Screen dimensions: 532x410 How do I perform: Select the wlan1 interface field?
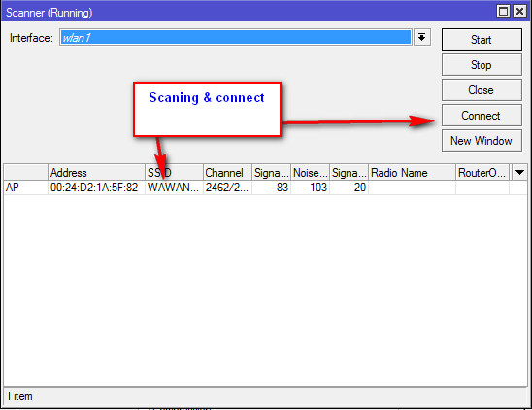[236, 37]
